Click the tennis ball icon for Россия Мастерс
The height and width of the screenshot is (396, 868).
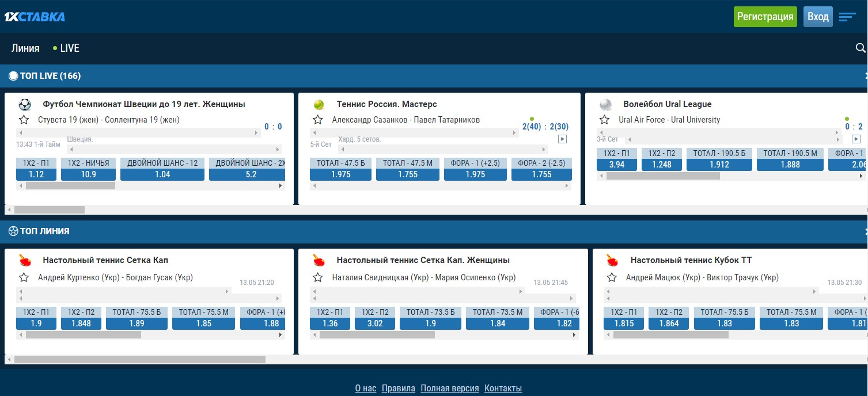319,105
